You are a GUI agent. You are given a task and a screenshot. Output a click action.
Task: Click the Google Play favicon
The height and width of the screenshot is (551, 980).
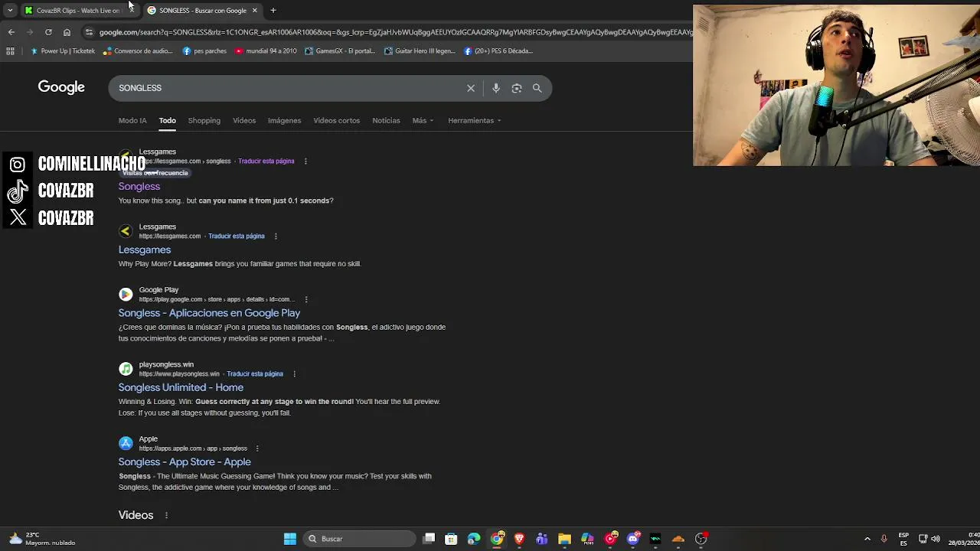pos(126,294)
